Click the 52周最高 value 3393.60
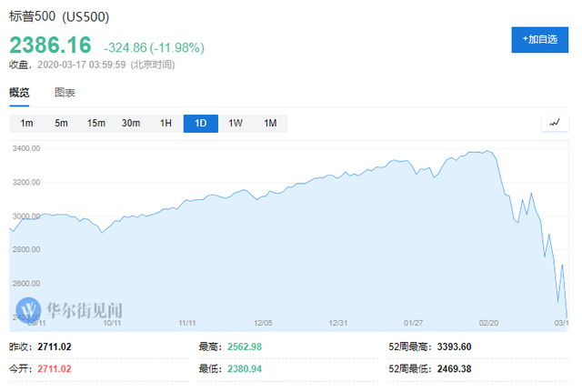The image size is (582, 392). (455, 347)
